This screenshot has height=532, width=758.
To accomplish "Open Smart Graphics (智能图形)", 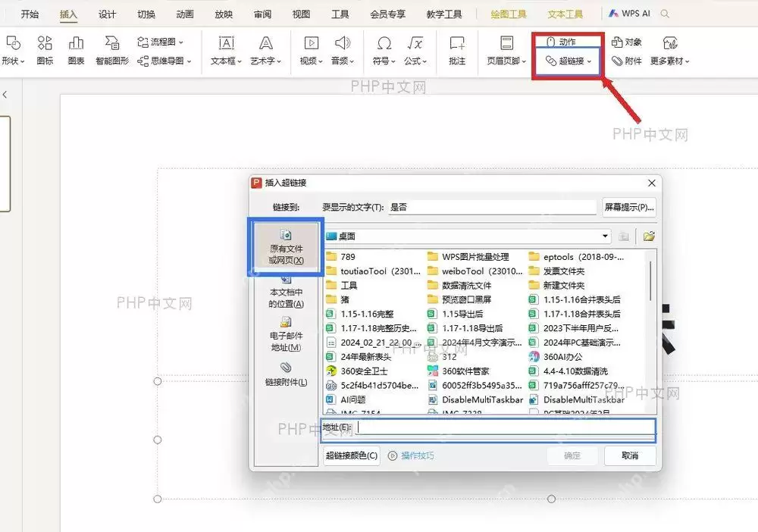I will click(x=112, y=50).
